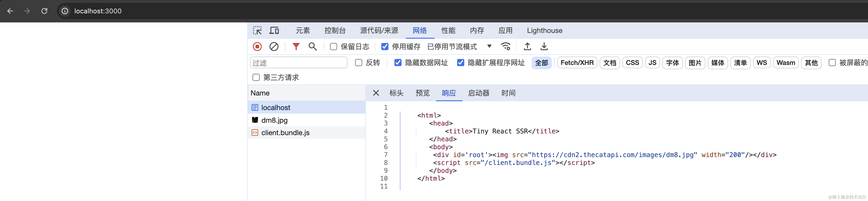Filter requests by CSS type

click(632, 63)
